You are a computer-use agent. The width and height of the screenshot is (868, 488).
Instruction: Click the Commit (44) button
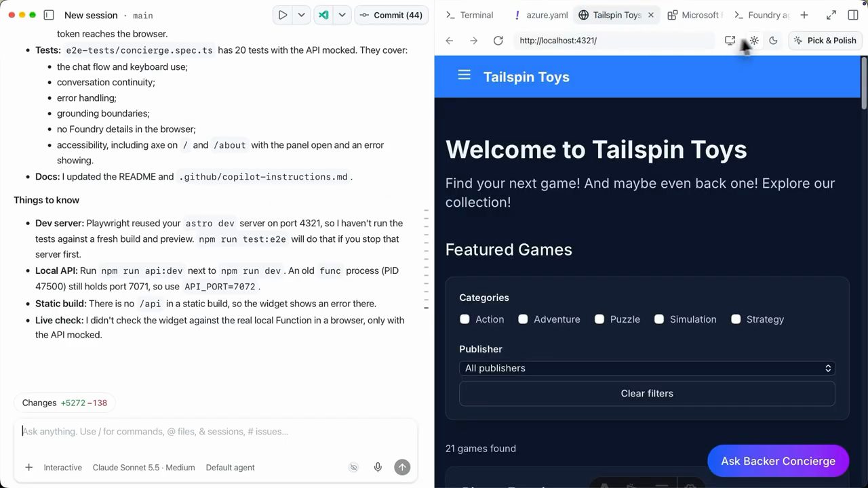click(x=391, y=15)
